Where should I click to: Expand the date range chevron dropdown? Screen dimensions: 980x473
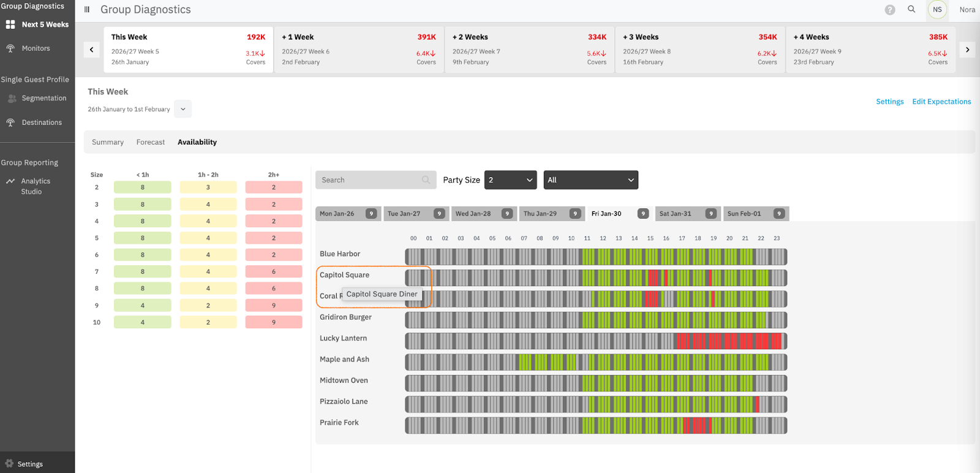click(x=183, y=109)
